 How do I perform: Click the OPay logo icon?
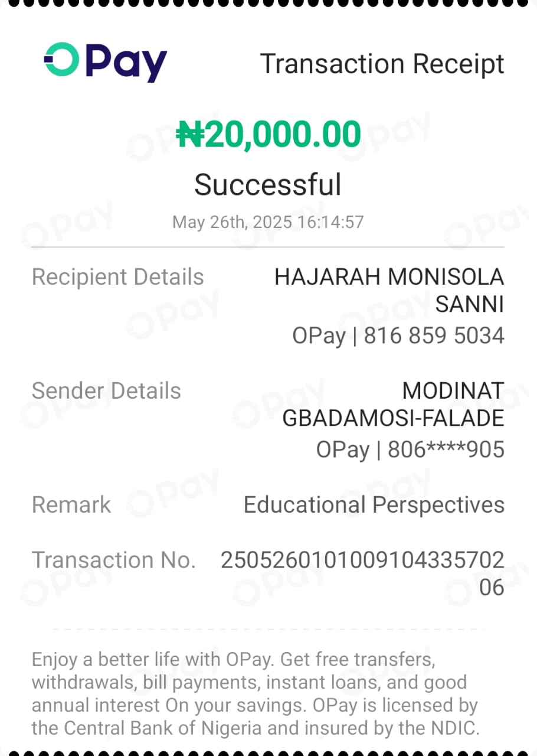(x=106, y=62)
